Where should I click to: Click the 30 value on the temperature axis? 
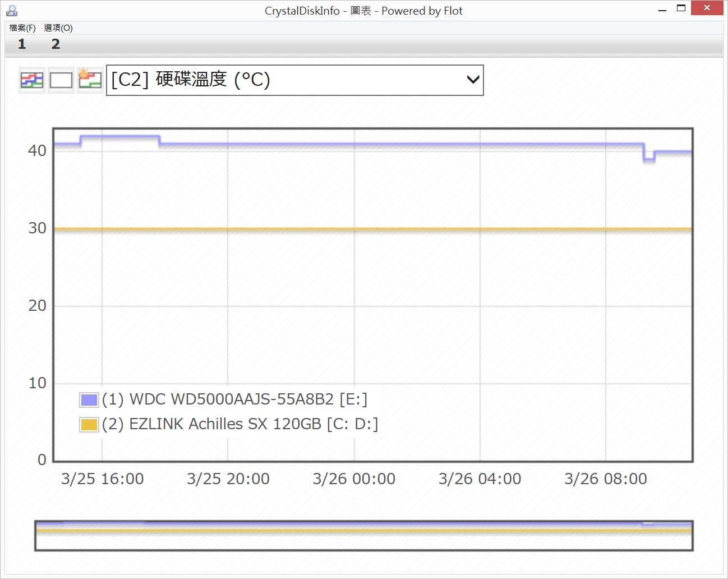[x=38, y=228]
